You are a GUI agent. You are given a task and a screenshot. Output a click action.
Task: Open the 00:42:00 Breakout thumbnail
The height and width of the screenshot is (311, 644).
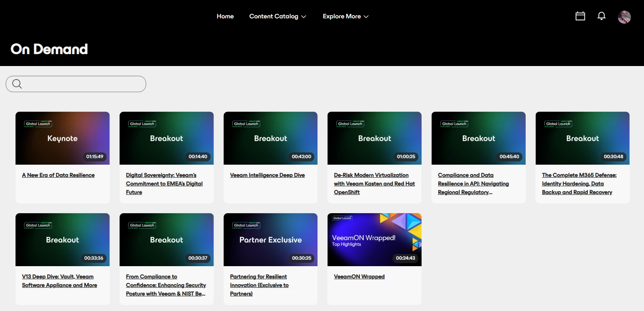[271, 138]
